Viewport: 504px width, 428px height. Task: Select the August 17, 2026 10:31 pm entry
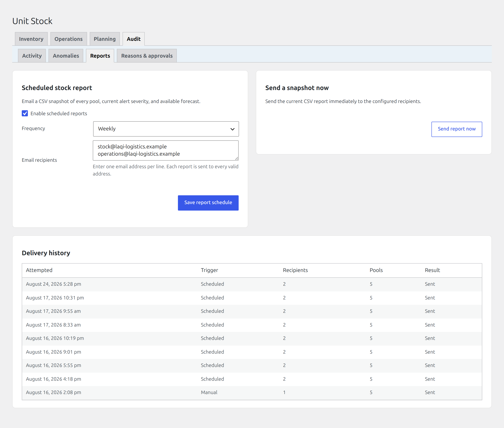(x=252, y=298)
